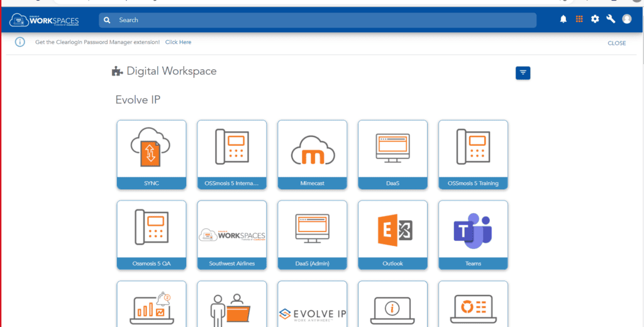Open the user profile avatar
The image size is (644, 327).
pos(627,19)
